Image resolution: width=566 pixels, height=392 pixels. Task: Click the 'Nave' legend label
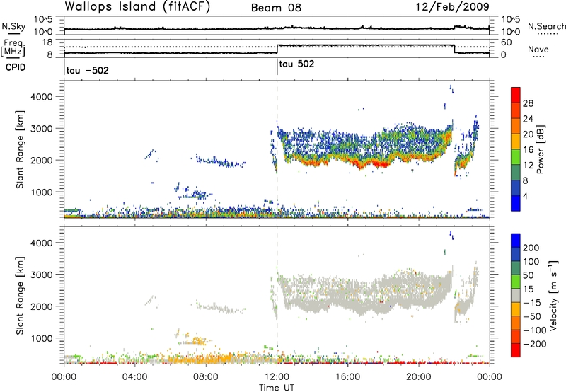coord(538,49)
